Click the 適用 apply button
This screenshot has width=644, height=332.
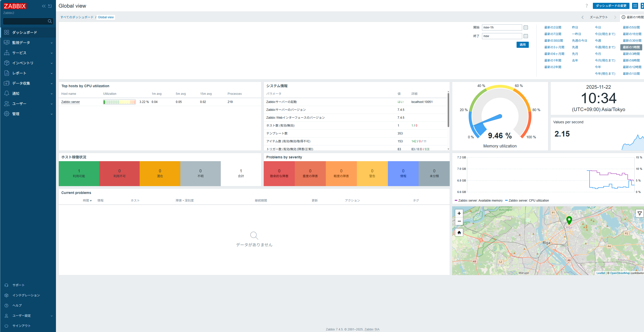pos(522,45)
